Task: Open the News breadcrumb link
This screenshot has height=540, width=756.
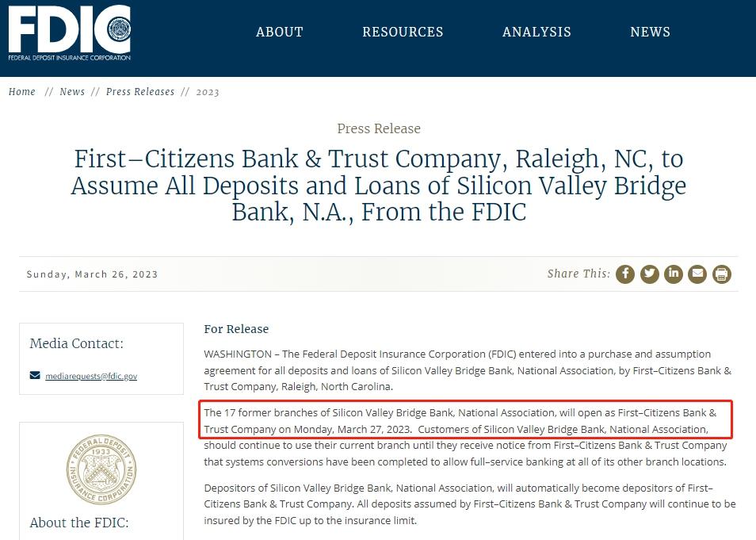Action: tap(72, 92)
